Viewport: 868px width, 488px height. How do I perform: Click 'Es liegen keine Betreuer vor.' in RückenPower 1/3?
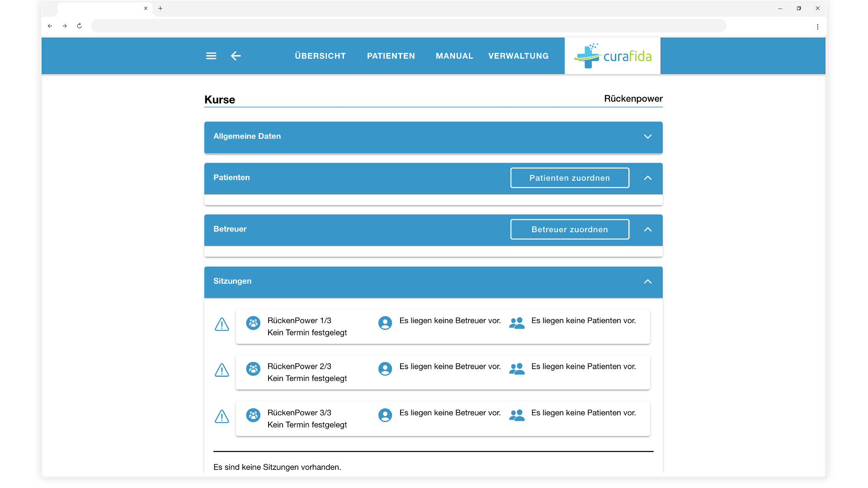point(450,321)
